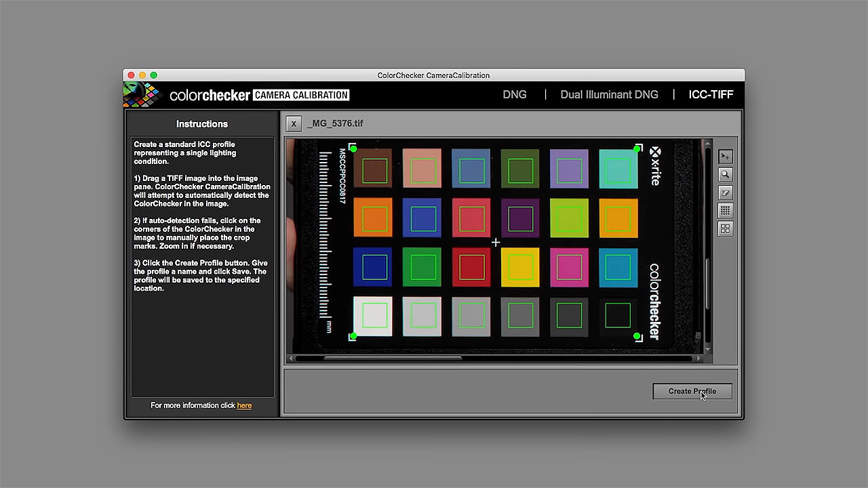
Task: Click the horizontal scrollbar under the image
Action: 393,359
